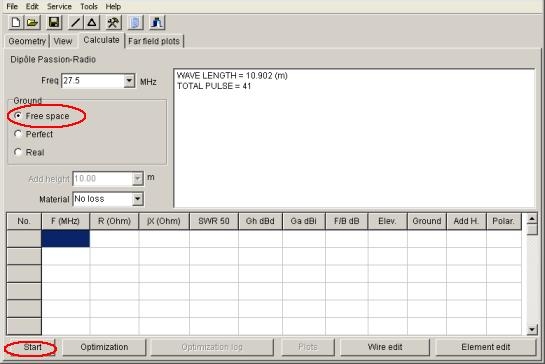Click the results table scroll up arrow

click(532, 219)
